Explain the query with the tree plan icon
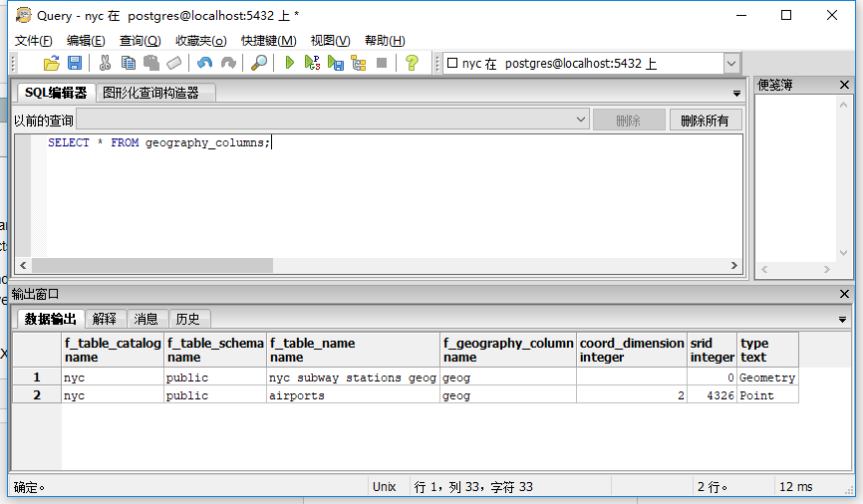 pyautogui.click(x=359, y=64)
